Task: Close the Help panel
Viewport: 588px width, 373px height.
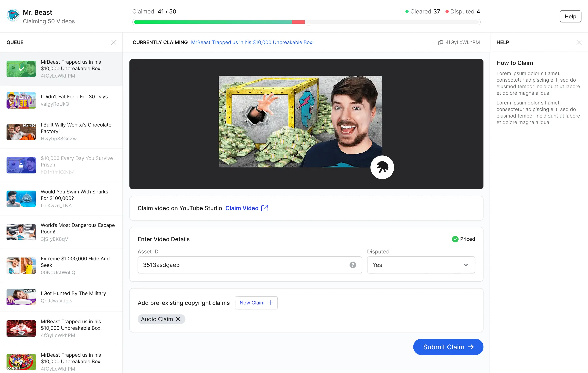Action: point(579,42)
